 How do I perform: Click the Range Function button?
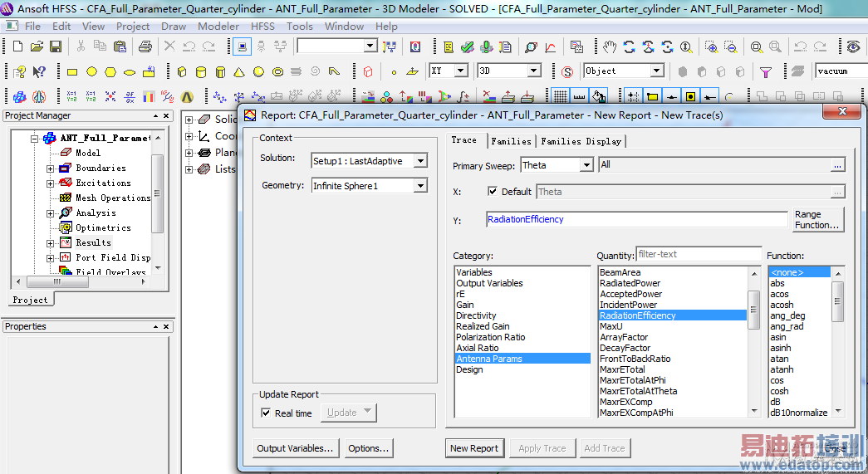click(817, 220)
